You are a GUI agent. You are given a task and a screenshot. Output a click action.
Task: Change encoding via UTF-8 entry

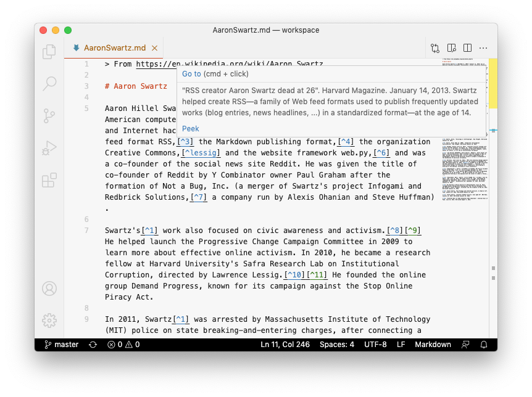coord(375,345)
